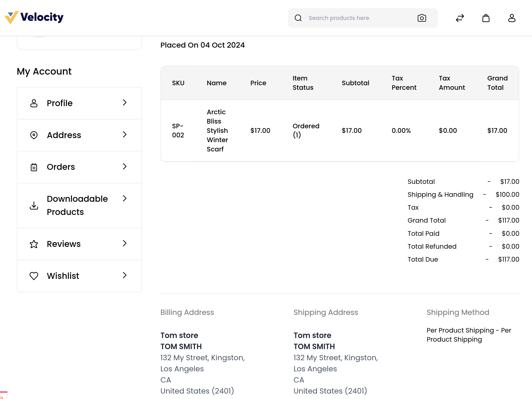Expand the Profile chevron arrow

[x=124, y=102]
